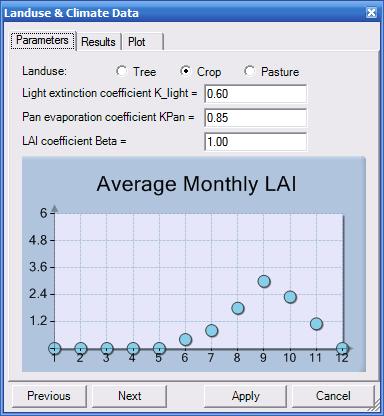Select the month 8 LAI data point
This screenshot has height=416, width=384.
[238, 308]
